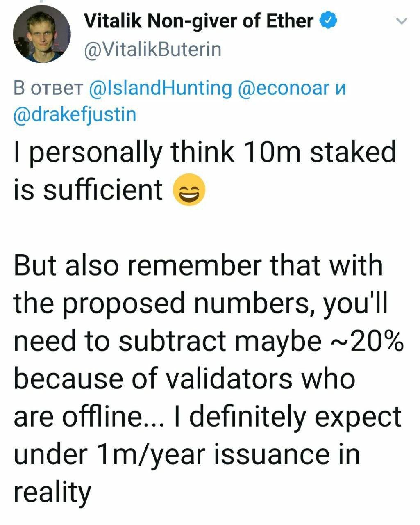Open the @VitalikButerin handle

152,50
